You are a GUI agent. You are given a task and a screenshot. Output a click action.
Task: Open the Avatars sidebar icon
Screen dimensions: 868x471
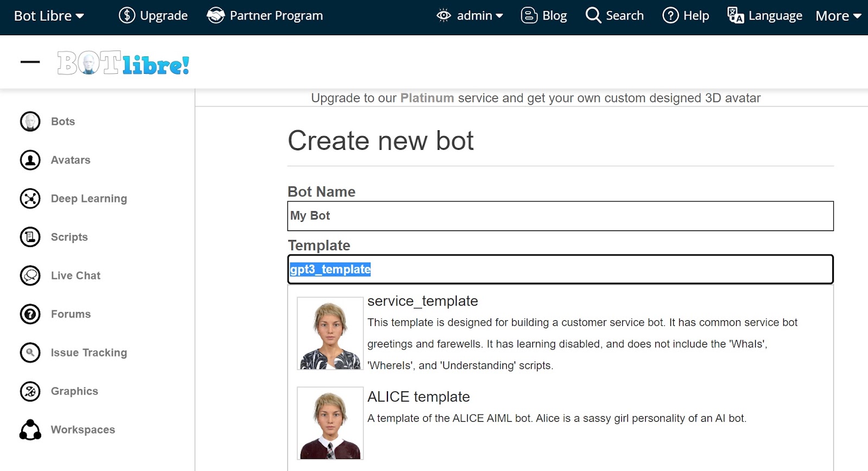click(x=30, y=160)
